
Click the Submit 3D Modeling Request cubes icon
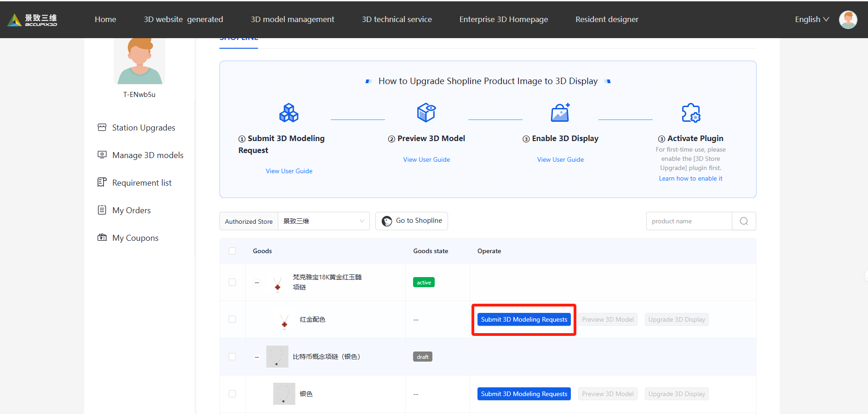point(289,113)
